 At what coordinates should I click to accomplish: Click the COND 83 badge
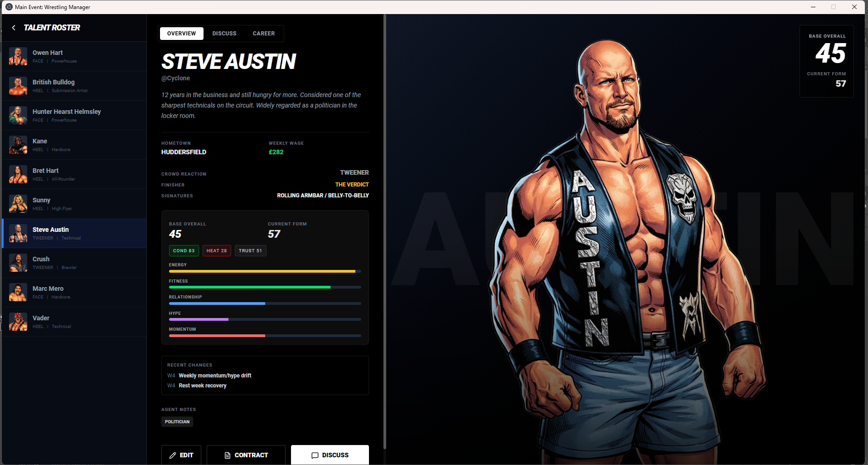point(184,250)
